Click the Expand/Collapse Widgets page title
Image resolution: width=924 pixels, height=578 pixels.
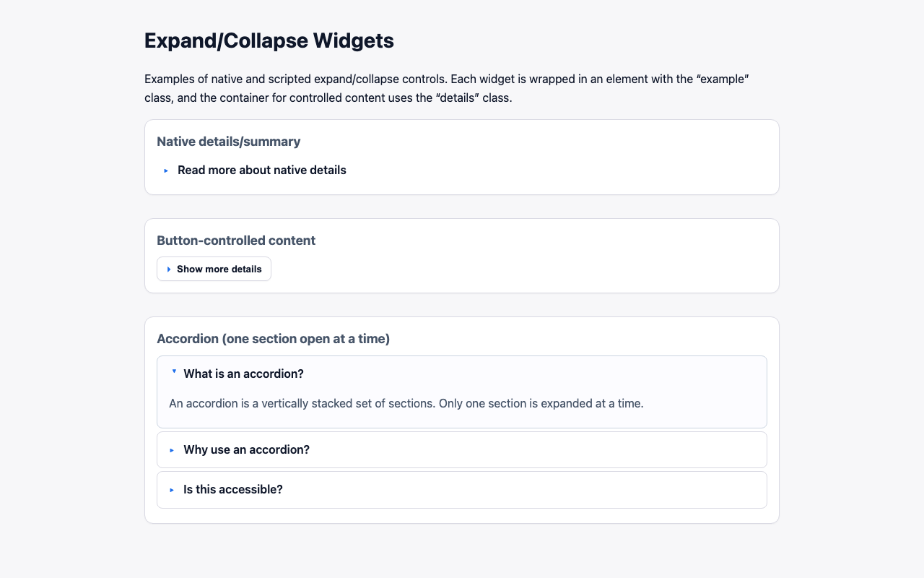point(269,40)
